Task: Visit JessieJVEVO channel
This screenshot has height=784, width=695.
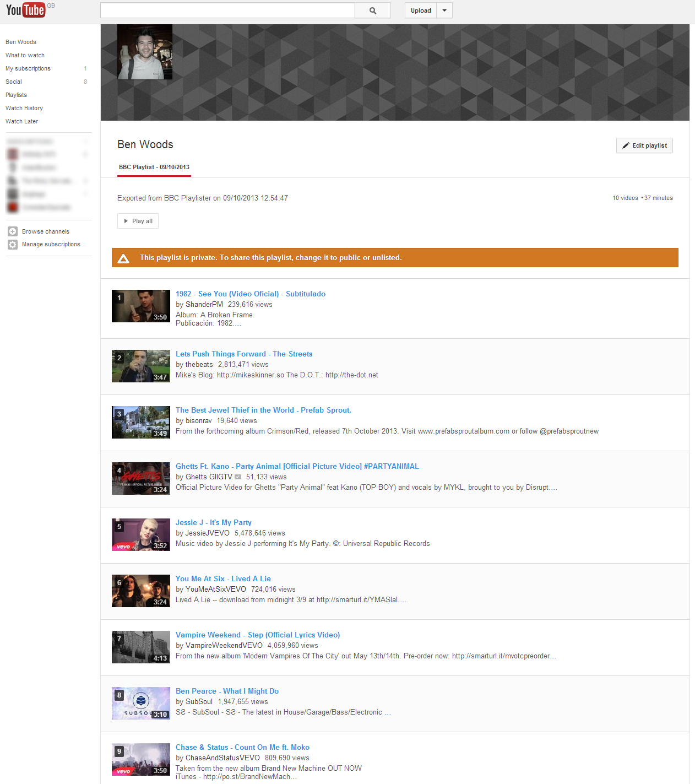Action: pyautogui.click(x=208, y=533)
